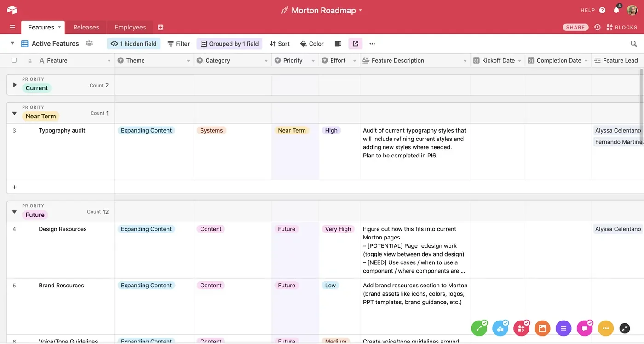This screenshot has height=344, width=644.
Task: Click blue shapes circle icon
Action: click(x=500, y=328)
